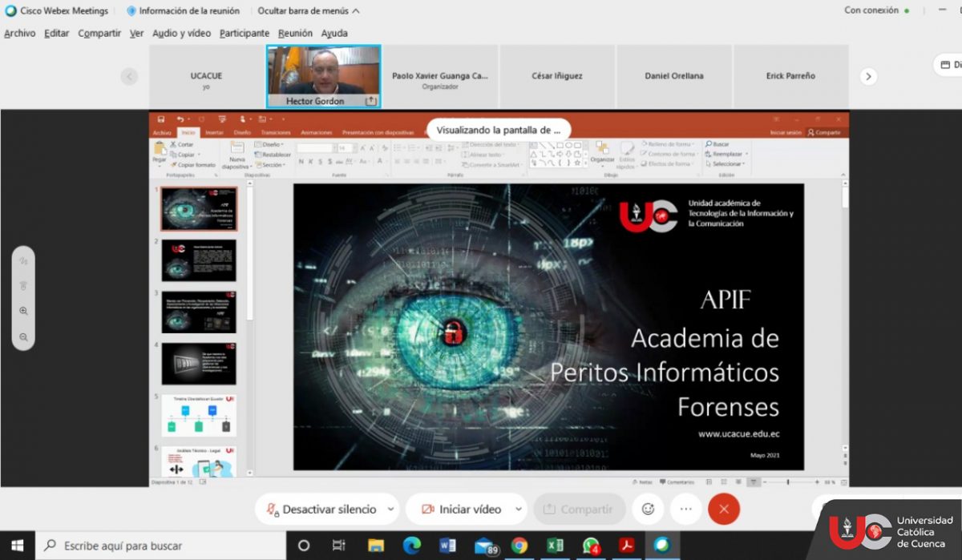Select César Iñiguez participant tile

click(557, 76)
